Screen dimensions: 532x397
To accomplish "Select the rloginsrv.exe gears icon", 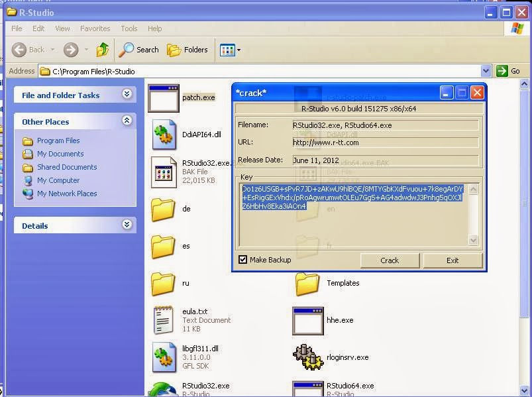I will tap(308, 358).
